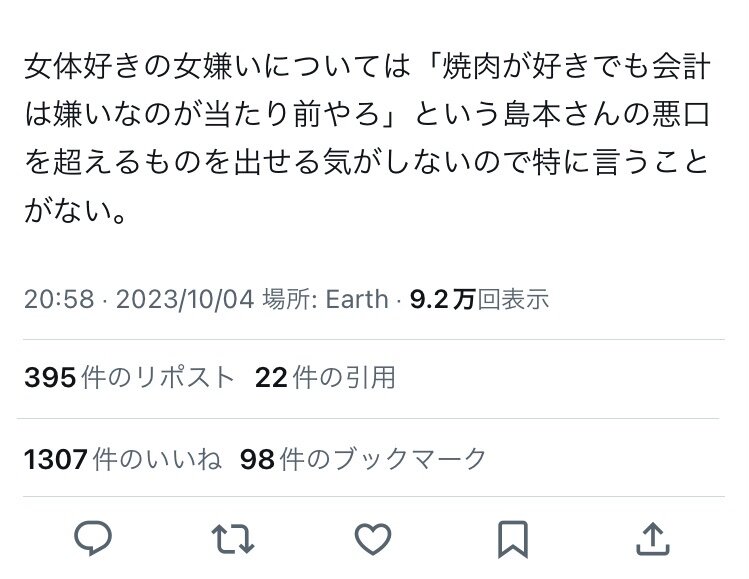Click the final line がない。
The width and height of the screenshot is (749, 579).
[76, 213]
